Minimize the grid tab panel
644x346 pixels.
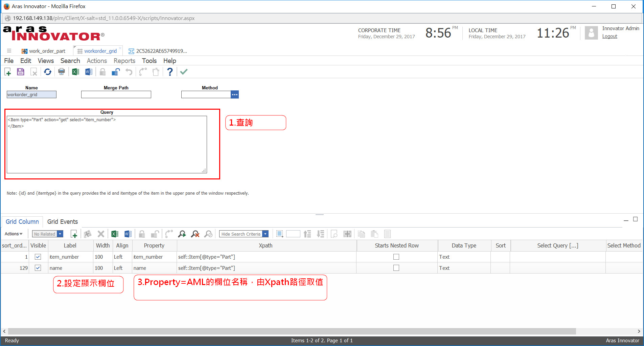[x=626, y=220]
